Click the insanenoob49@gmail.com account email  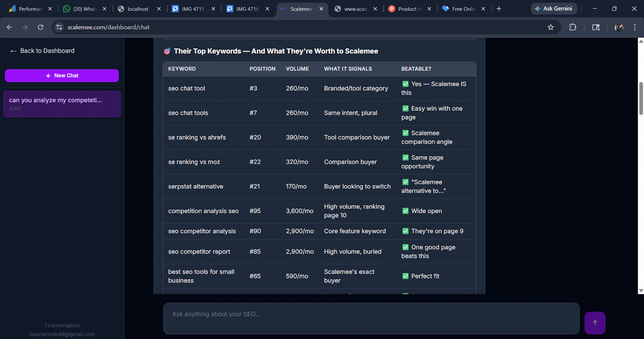(62, 334)
